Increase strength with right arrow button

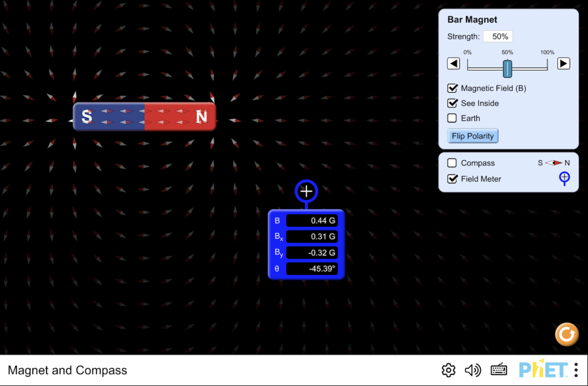[563, 63]
